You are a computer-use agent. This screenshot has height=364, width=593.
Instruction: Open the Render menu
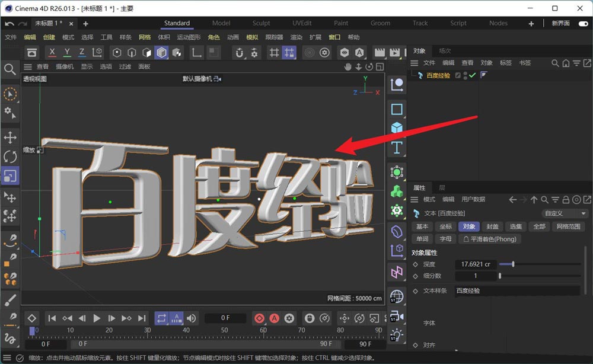pyautogui.click(x=296, y=37)
